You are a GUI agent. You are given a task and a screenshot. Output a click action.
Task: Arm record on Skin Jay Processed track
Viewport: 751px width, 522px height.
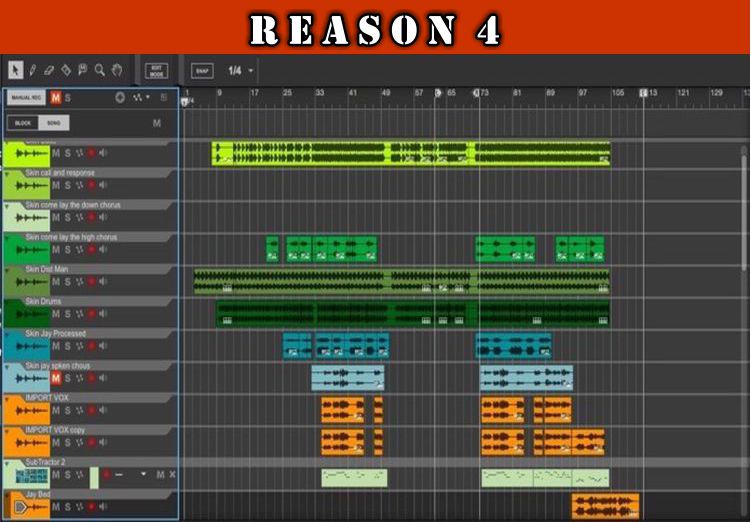tap(91, 346)
